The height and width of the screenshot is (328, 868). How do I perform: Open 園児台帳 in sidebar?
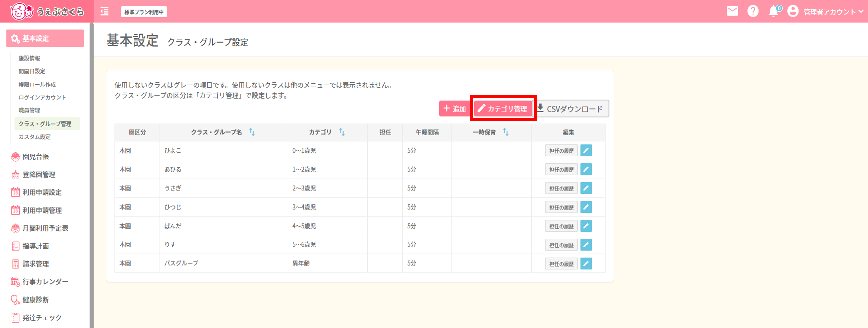coord(35,157)
